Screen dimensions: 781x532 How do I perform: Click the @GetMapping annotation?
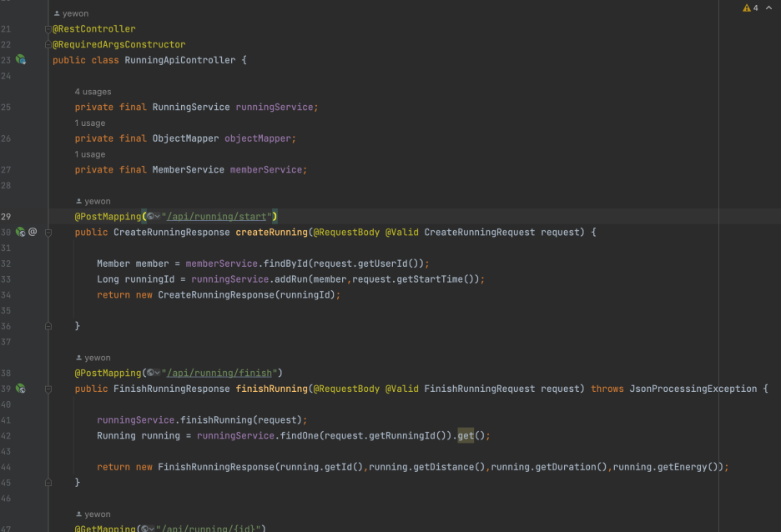click(105, 528)
